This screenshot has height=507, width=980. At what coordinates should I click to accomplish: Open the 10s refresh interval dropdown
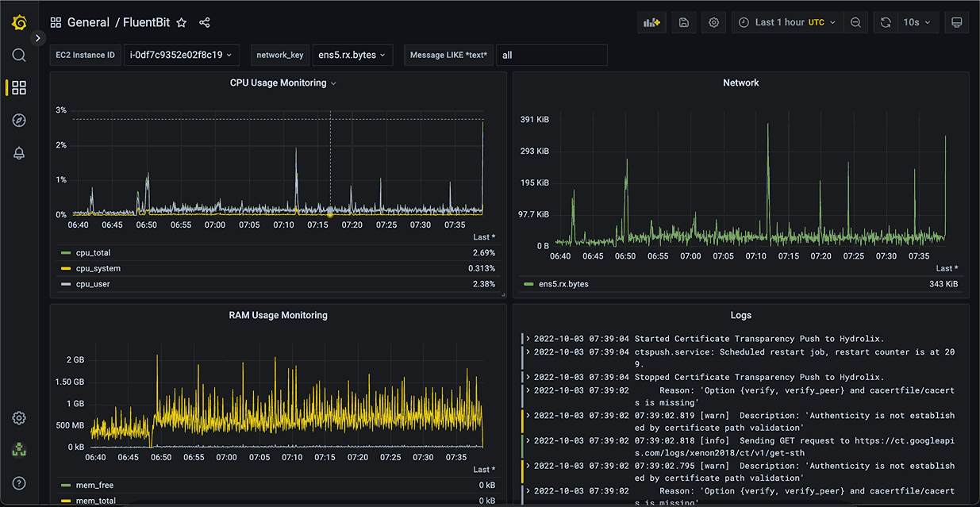point(915,22)
